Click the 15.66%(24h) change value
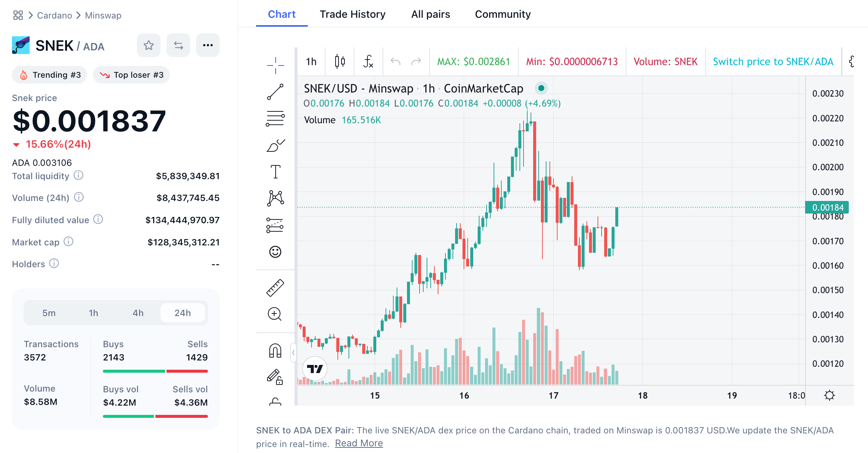 (58, 144)
